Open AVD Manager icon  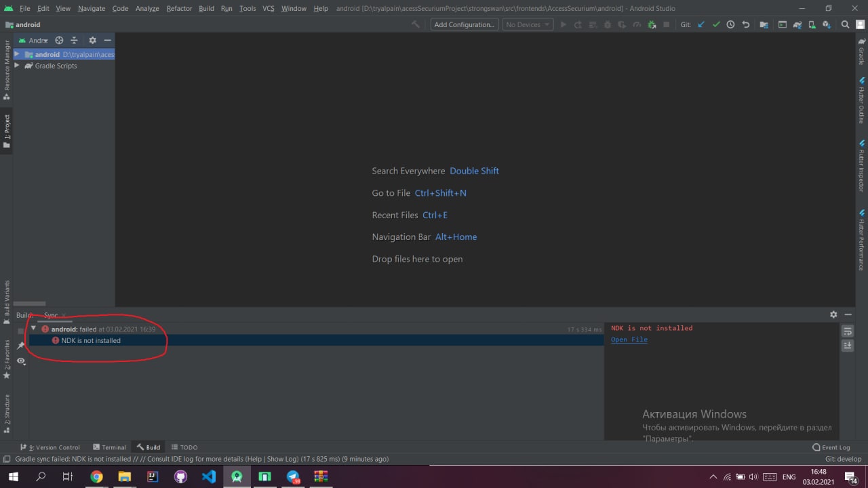(812, 24)
